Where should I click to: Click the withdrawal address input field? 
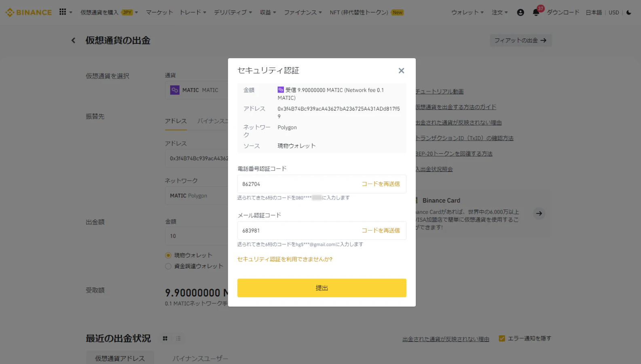pyautogui.click(x=197, y=159)
